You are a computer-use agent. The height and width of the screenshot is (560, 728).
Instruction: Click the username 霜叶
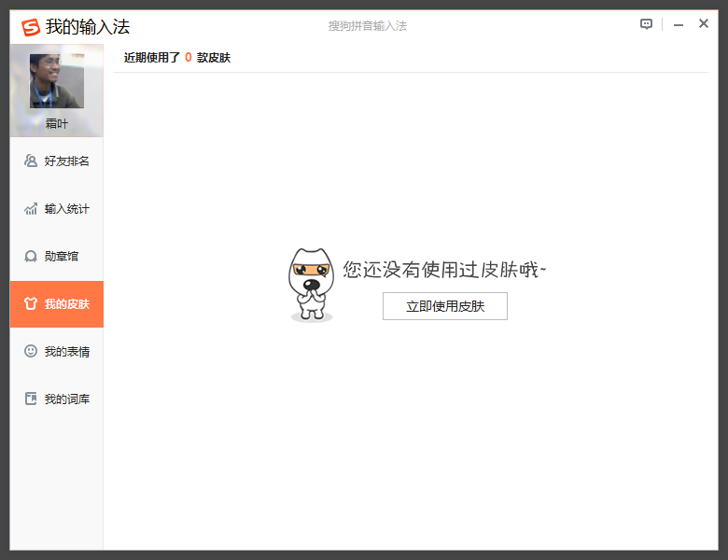click(x=57, y=123)
